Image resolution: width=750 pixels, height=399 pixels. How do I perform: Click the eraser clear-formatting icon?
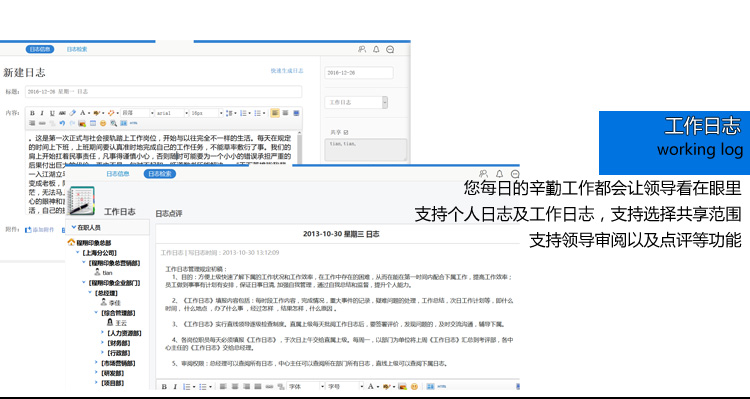pos(72,113)
